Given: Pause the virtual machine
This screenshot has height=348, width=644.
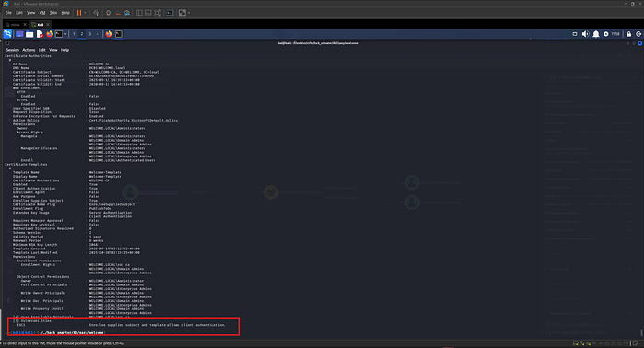Looking at the screenshot, I should [79, 13].
